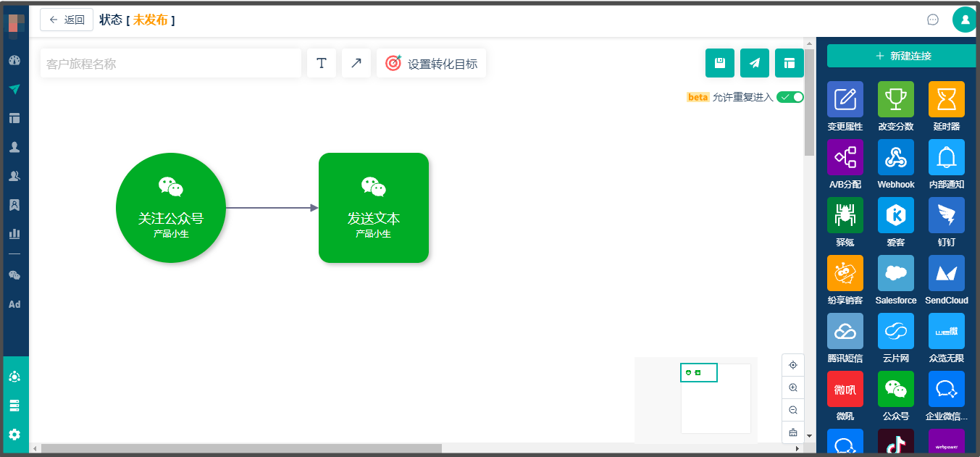Add the TikTok Douyin component
The width and height of the screenshot is (980, 457).
tap(896, 442)
